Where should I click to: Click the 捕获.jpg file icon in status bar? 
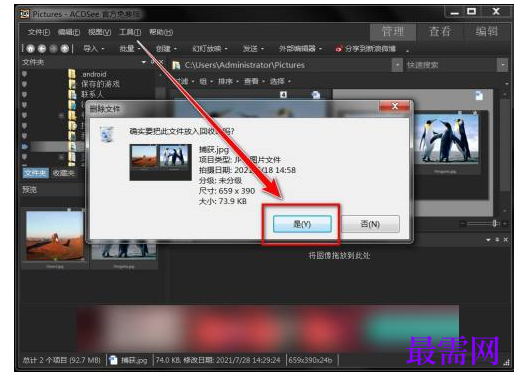click(x=113, y=360)
